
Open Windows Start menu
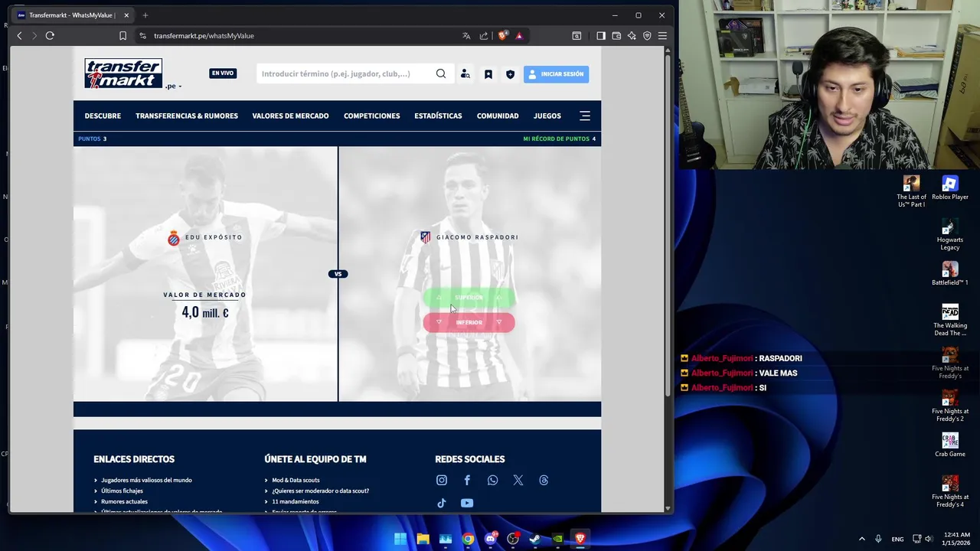pos(400,539)
